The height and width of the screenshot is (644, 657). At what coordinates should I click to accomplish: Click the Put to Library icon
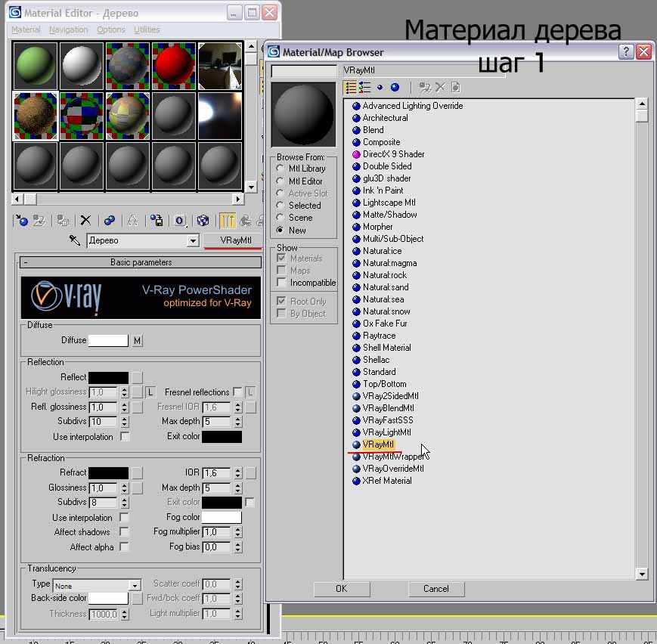pyautogui.click(x=157, y=221)
